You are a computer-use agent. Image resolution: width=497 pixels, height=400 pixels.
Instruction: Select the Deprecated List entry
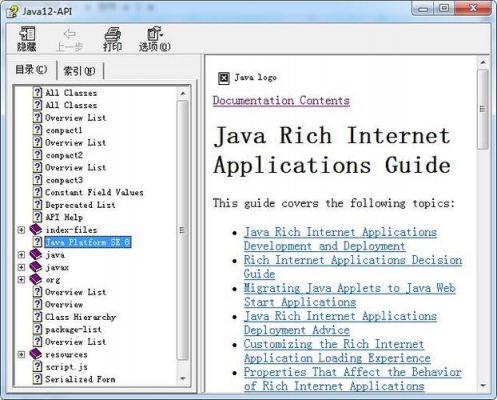click(x=80, y=205)
